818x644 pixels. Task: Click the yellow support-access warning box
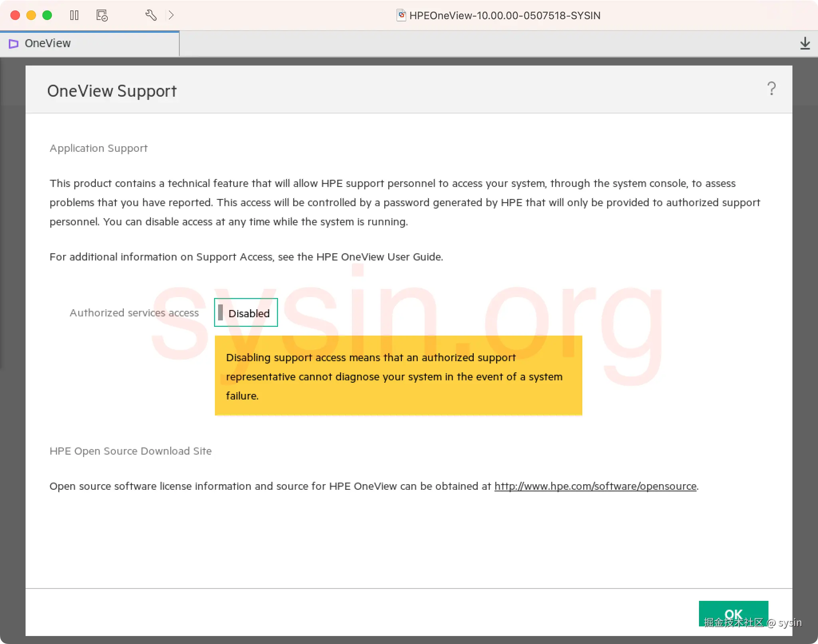coord(398,376)
